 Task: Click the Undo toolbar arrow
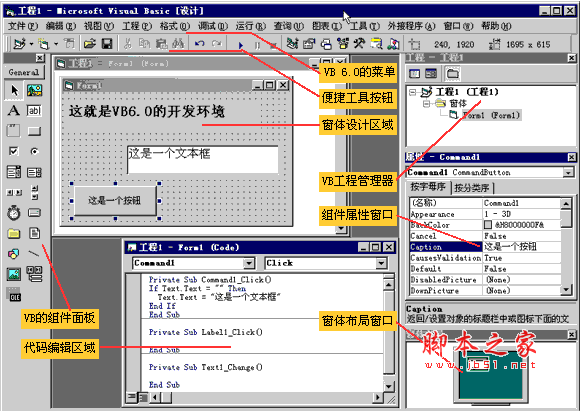click(200, 44)
